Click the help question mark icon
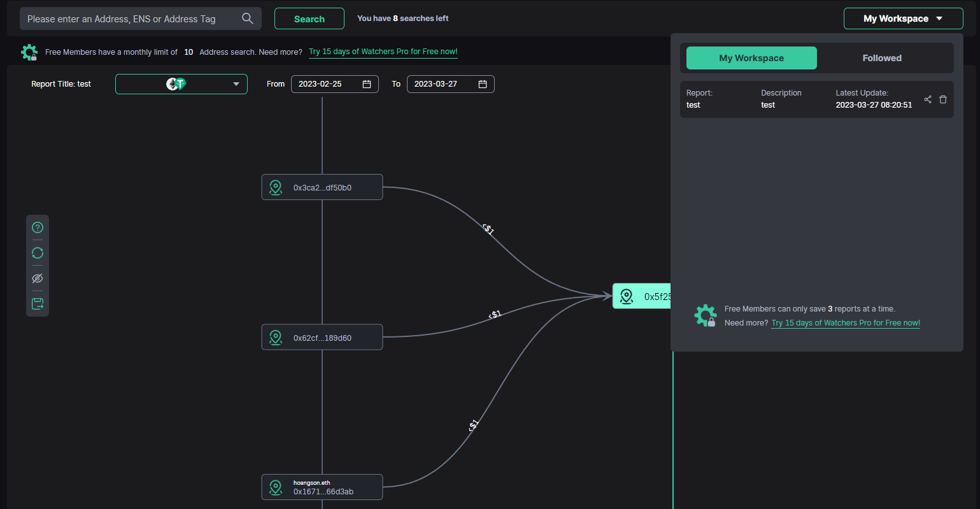980x509 pixels. (38, 227)
